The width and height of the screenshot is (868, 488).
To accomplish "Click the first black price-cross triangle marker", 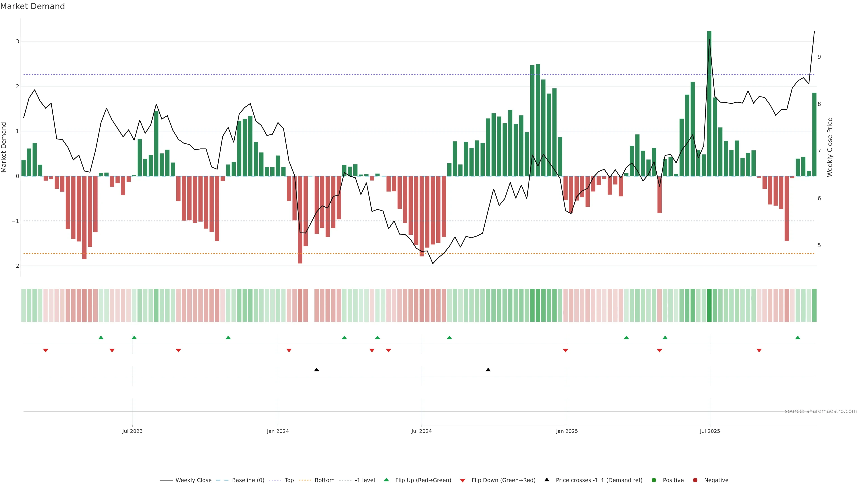I will (x=316, y=370).
